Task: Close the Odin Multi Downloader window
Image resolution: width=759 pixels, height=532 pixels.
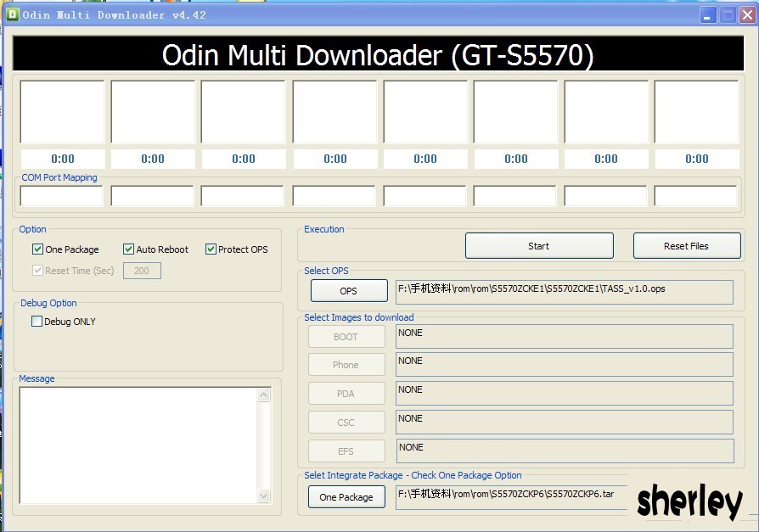Action: click(x=747, y=15)
